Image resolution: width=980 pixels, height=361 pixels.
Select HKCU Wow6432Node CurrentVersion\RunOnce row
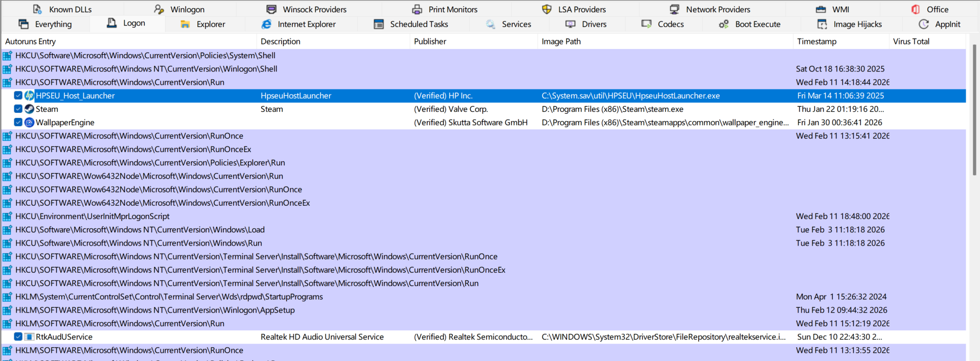(484, 189)
